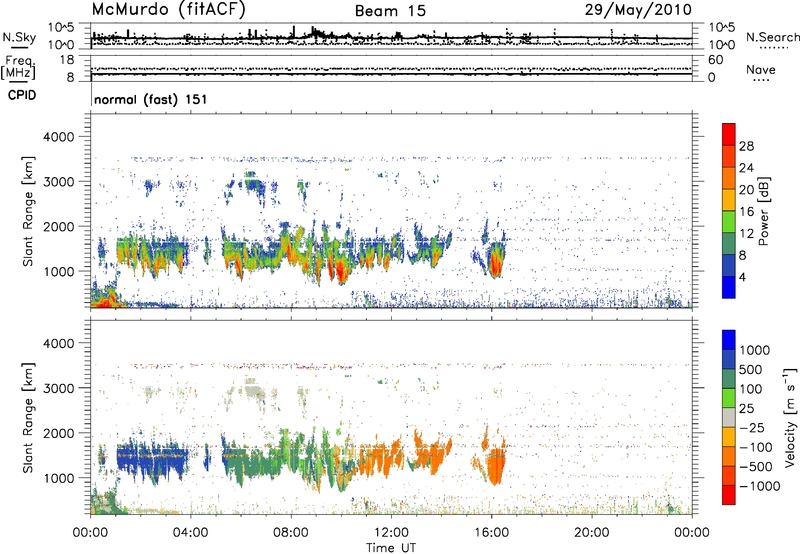Select the Beam 15 label
This screenshot has height=554, width=800.
390,11
